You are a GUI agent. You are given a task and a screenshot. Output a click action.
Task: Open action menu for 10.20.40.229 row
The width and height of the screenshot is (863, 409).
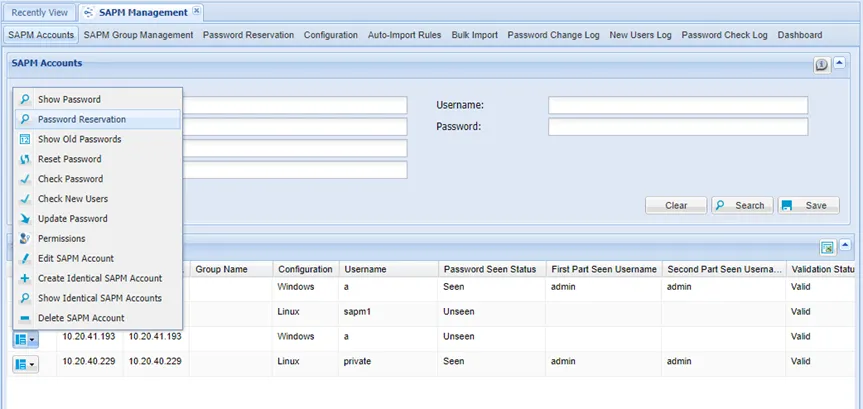25,364
